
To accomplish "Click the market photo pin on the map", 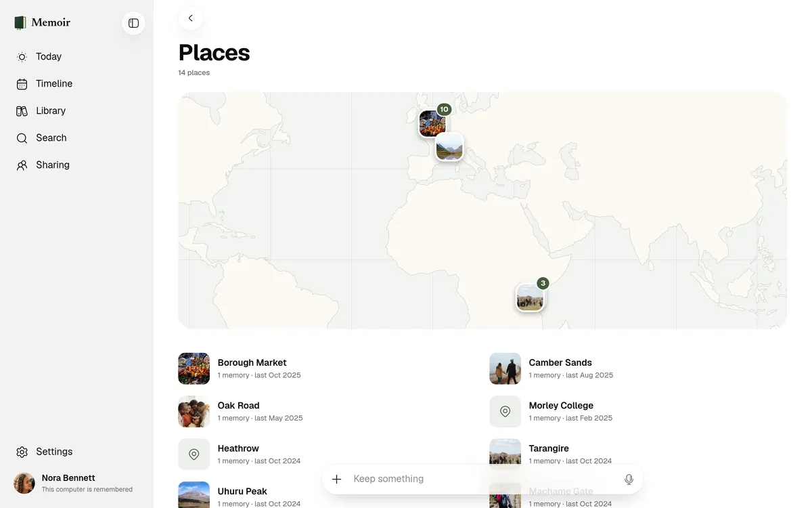I will pos(432,124).
